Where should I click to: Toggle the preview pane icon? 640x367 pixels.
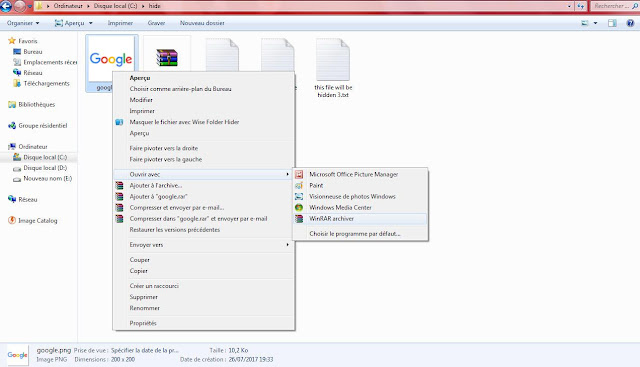[612, 23]
